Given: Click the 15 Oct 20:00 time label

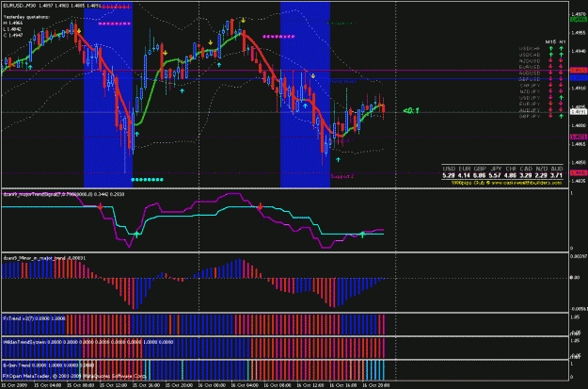Looking at the screenshot, I should click(178, 385).
